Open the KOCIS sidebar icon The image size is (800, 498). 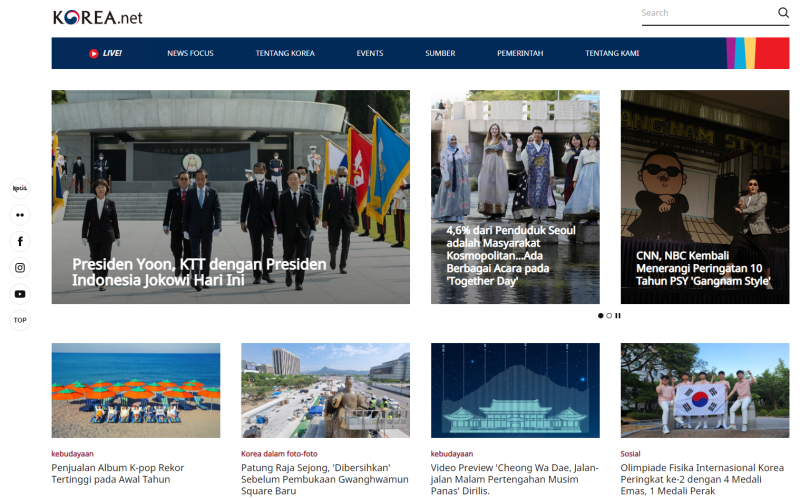click(x=20, y=188)
